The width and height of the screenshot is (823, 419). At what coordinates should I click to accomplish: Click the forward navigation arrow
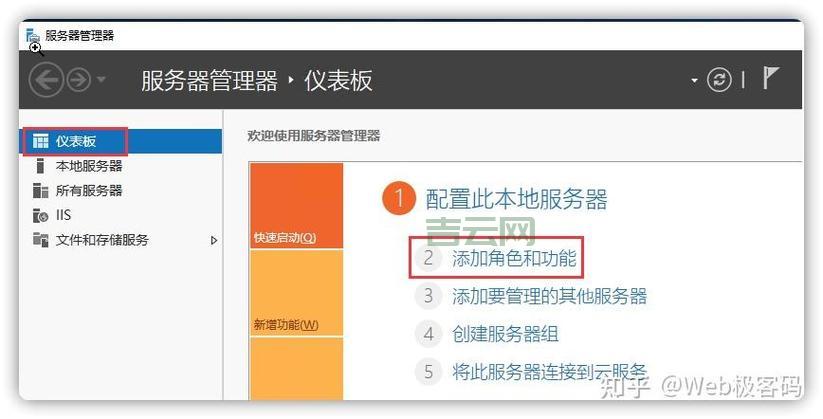click(x=78, y=80)
